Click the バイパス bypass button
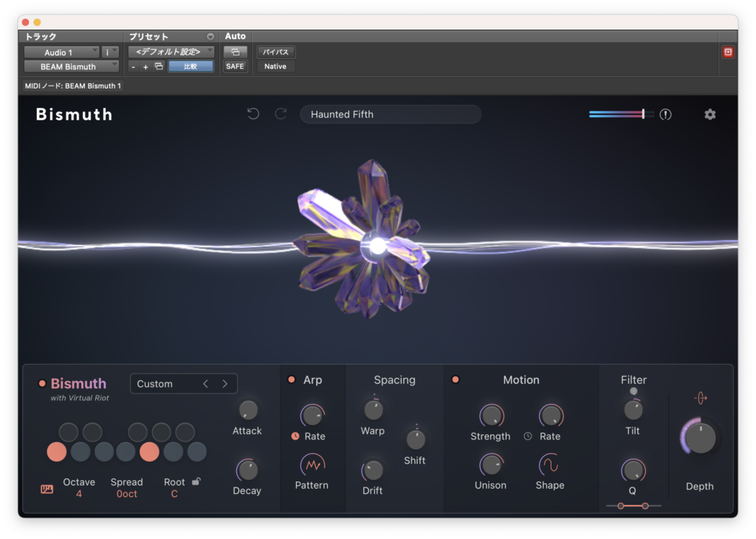The height and width of the screenshot is (539, 756). 276,52
